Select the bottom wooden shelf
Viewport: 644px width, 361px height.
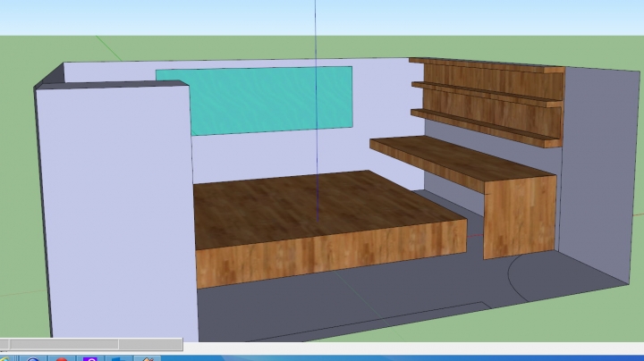(485, 128)
